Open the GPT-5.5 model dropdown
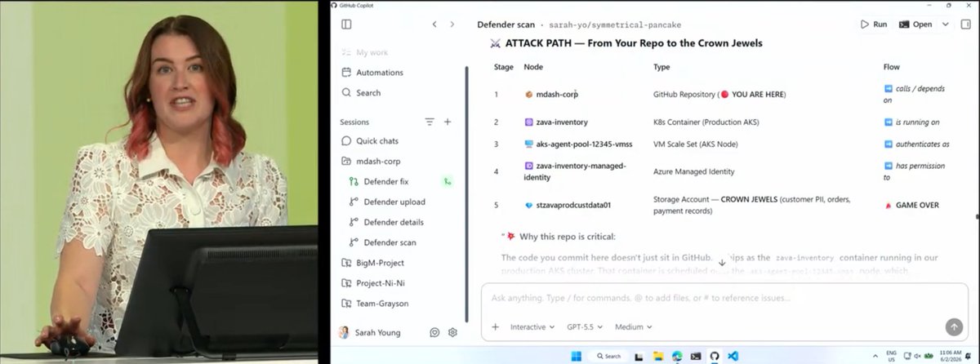This screenshot has width=980, height=364. tap(585, 326)
